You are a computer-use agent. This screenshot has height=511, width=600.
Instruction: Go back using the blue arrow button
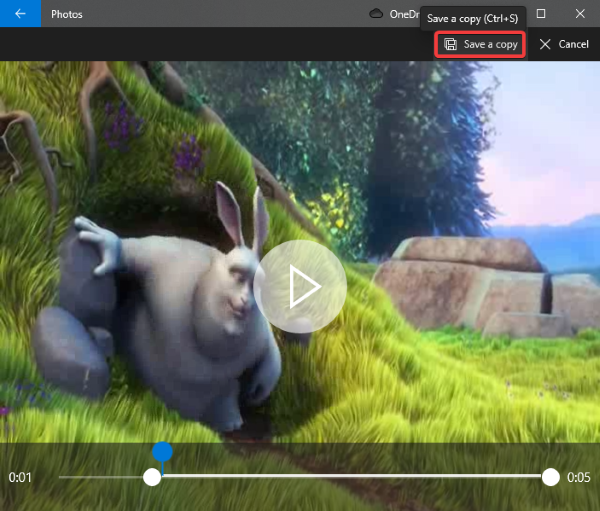[x=20, y=14]
